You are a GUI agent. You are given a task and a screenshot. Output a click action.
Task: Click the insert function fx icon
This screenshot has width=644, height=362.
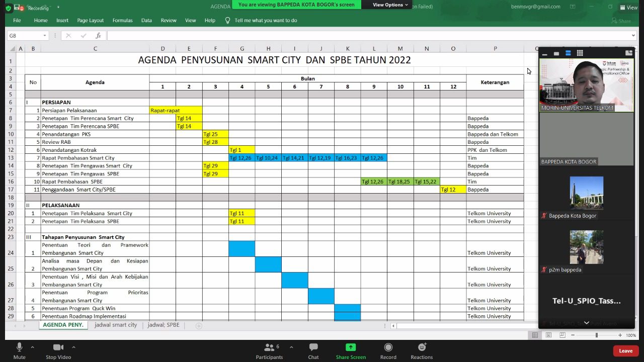point(98,36)
